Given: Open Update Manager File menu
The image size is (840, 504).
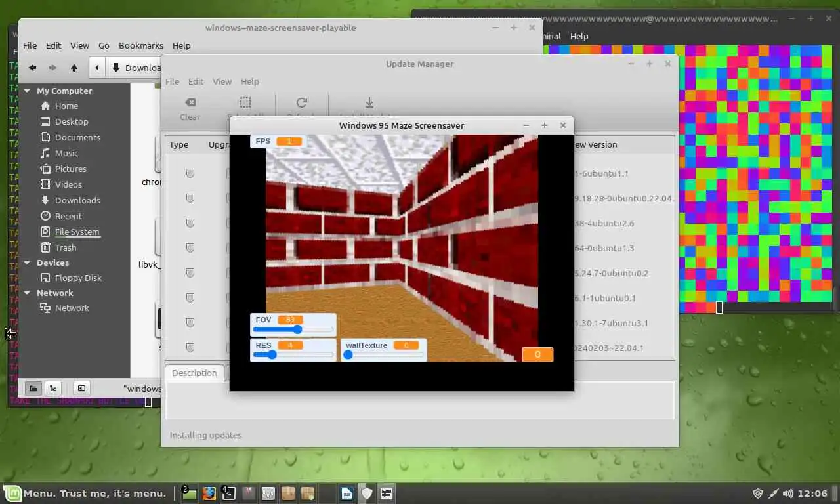Looking at the screenshot, I should pos(172,81).
